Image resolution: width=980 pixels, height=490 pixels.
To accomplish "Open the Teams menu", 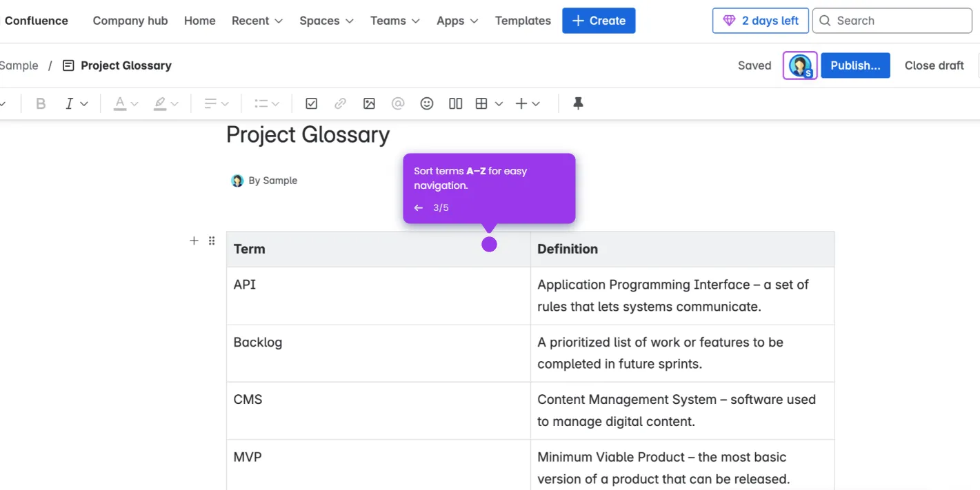I will click(x=395, y=21).
